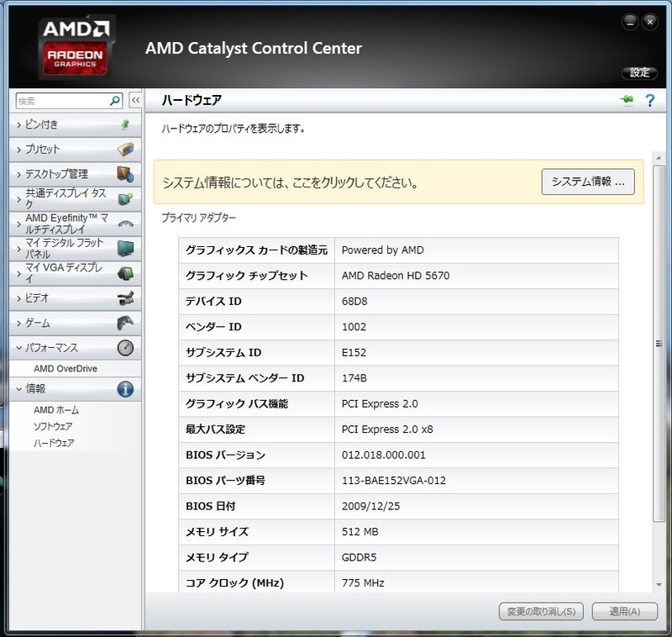Select ハードウェア in the sidebar
The image size is (672, 637).
tap(54, 443)
